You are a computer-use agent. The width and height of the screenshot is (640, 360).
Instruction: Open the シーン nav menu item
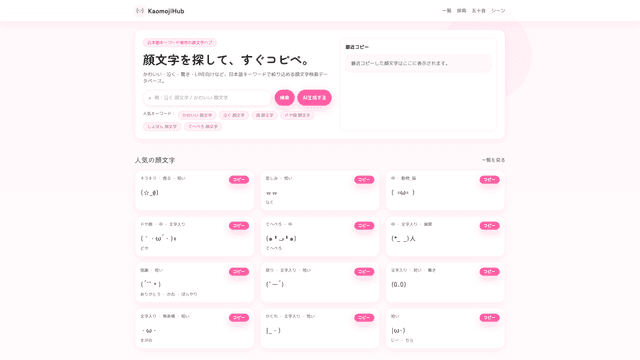click(498, 11)
